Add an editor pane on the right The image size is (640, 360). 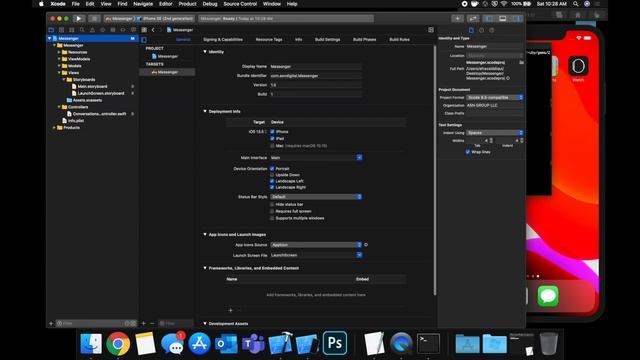pos(431,30)
